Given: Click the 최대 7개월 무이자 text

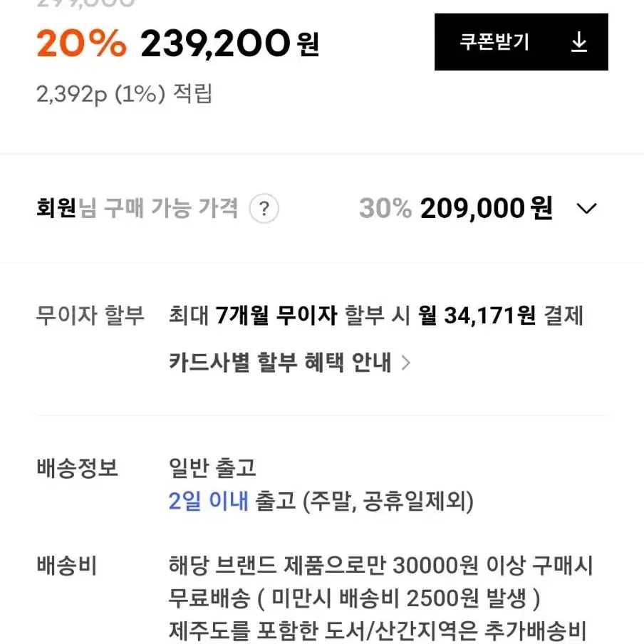Looking at the screenshot, I should tap(253, 316).
